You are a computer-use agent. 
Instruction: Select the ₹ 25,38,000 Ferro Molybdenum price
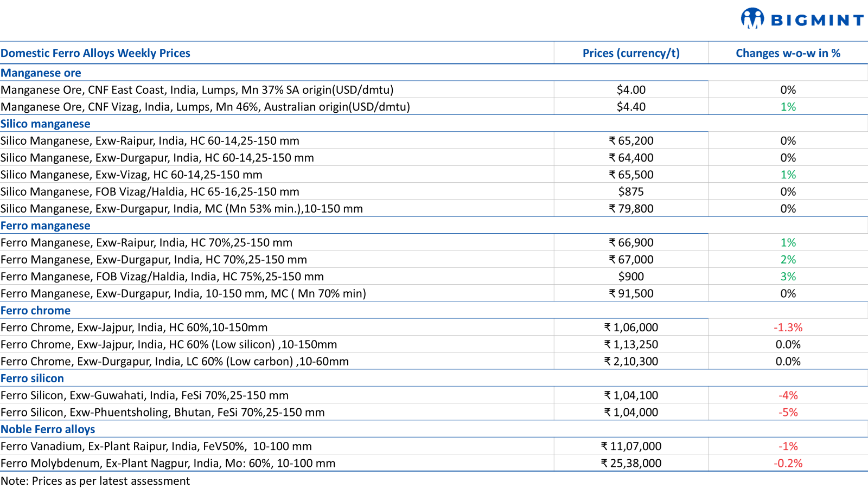point(631,463)
